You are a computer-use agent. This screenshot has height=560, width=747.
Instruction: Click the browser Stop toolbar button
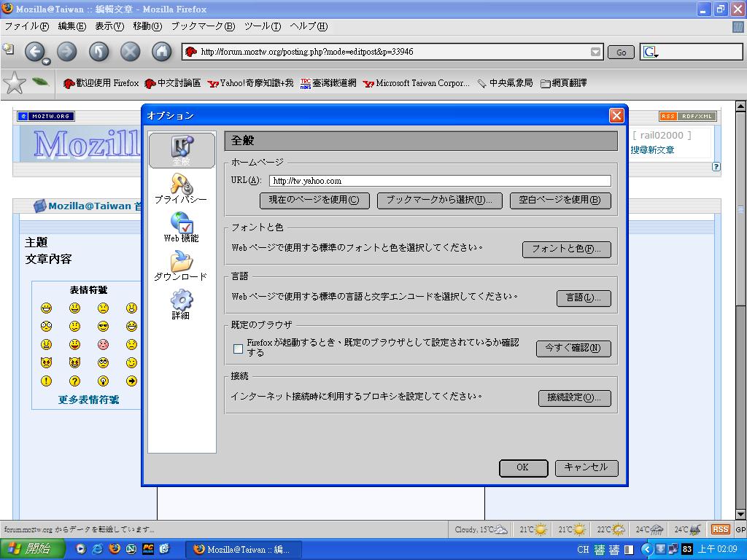click(130, 52)
